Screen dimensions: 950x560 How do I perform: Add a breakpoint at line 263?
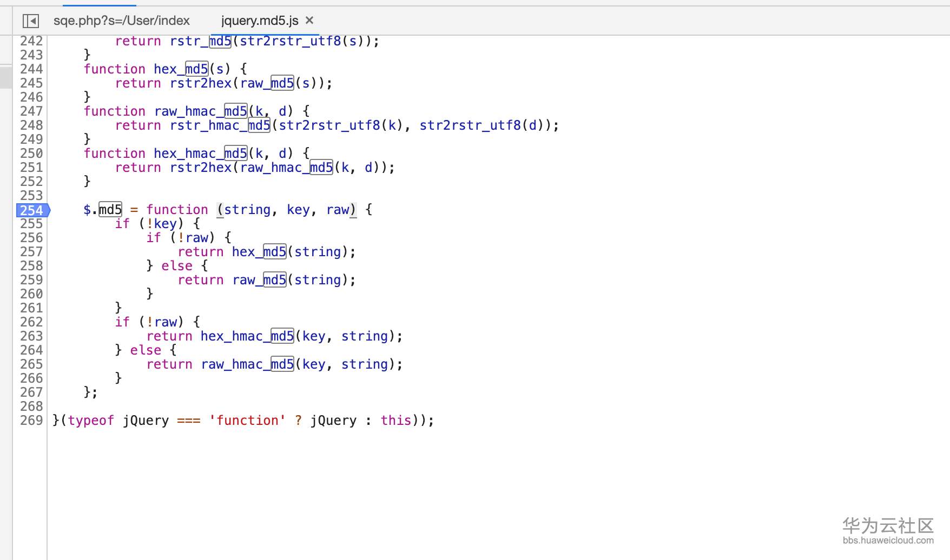pyautogui.click(x=31, y=336)
